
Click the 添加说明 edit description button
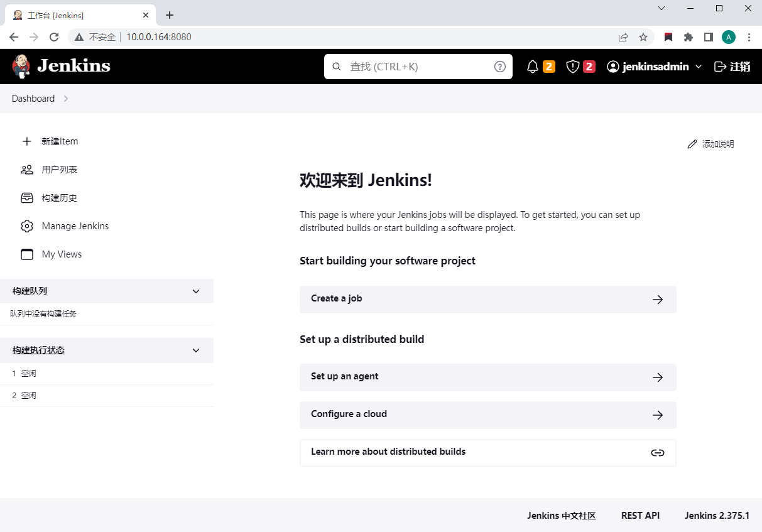pyautogui.click(x=710, y=144)
